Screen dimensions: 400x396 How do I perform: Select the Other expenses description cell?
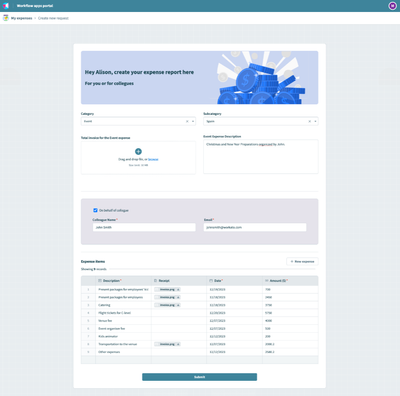click(x=123, y=352)
